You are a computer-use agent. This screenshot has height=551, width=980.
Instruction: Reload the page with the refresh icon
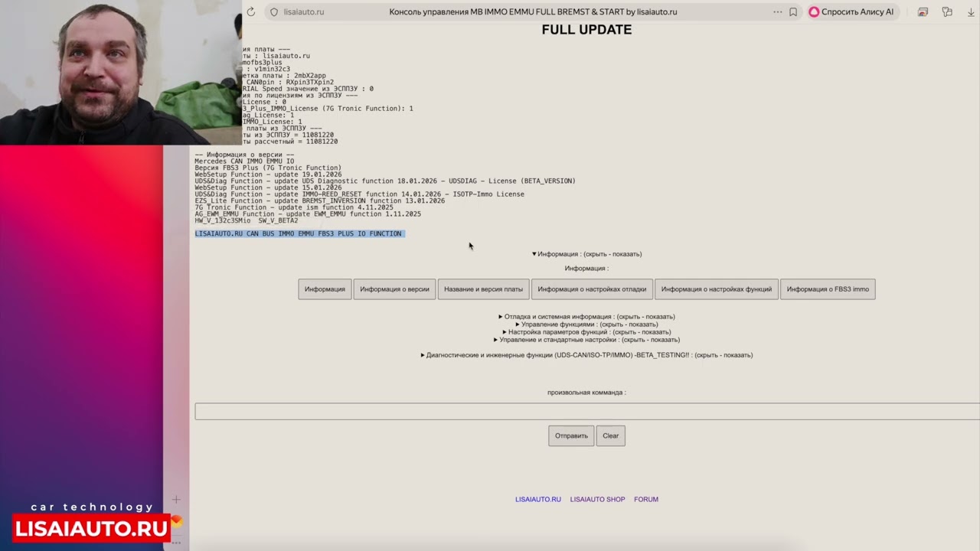click(x=250, y=11)
